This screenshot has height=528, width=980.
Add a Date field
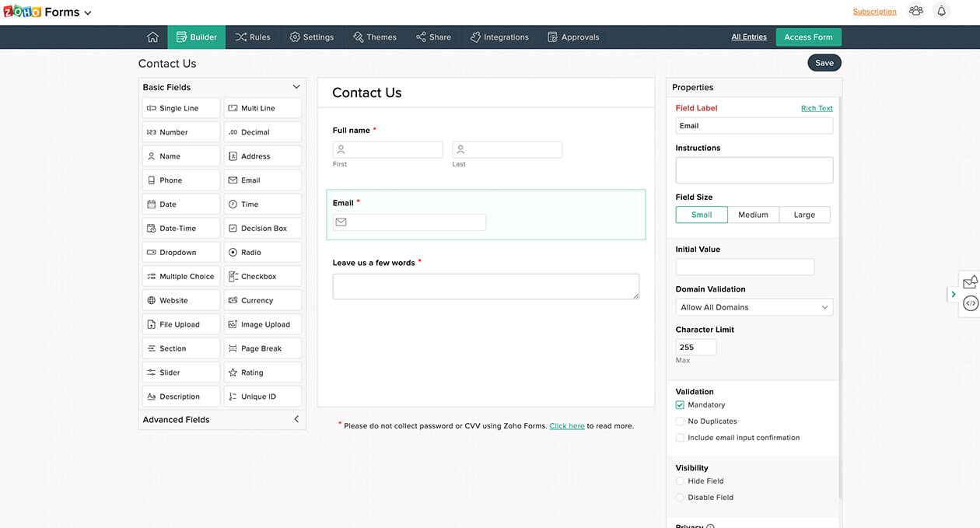(x=181, y=205)
